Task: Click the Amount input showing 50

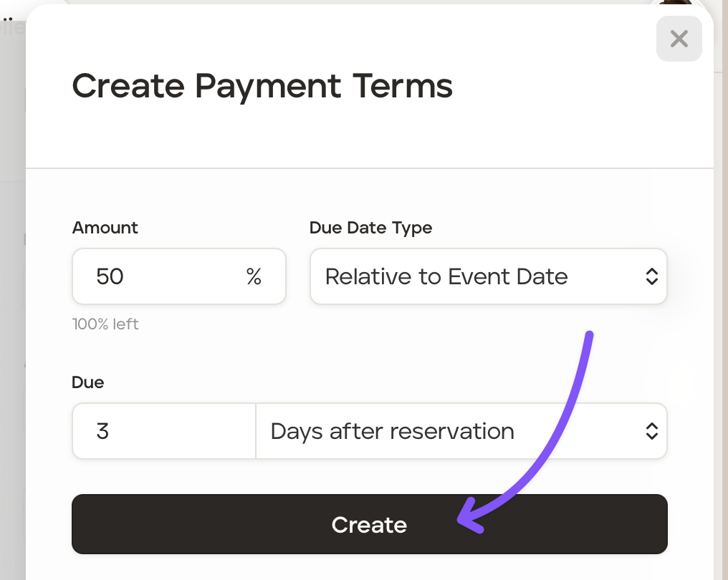Action: [x=158, y=276]
